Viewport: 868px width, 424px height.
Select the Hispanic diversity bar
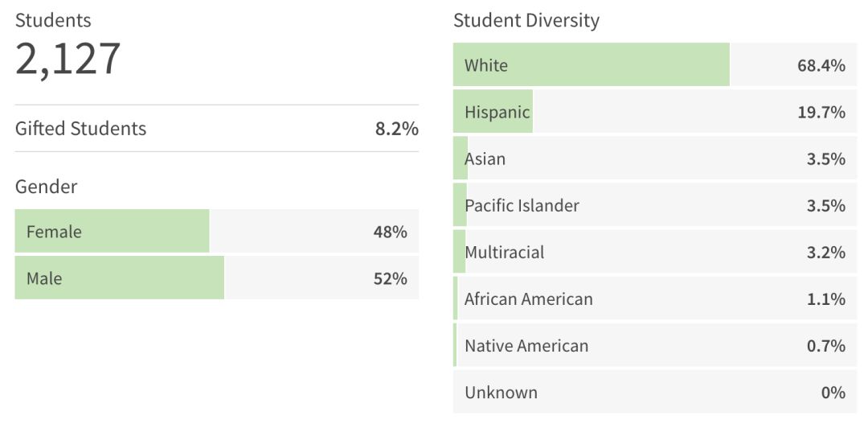tap(493, 112)
